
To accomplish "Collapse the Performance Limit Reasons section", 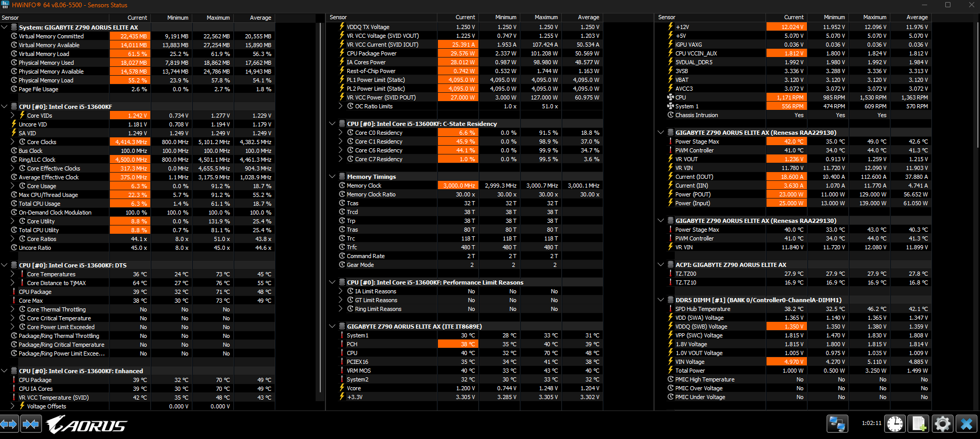I will click(x=332, y=282).
